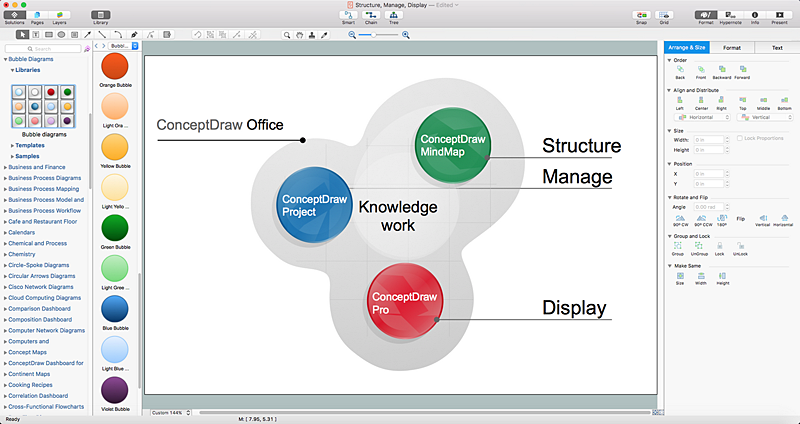800x424 pixels.
Task: Open the Horizontal distribute dropdown
Action: click(x=702, y=117)
